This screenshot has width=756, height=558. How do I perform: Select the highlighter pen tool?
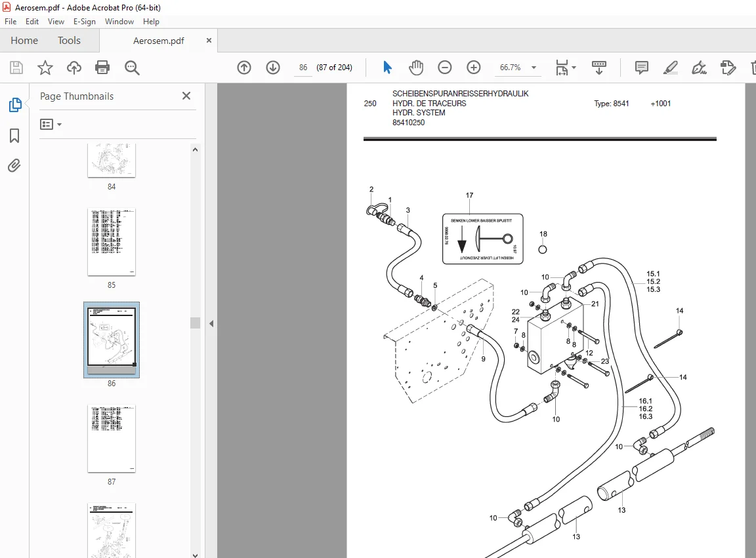tap(670, 68)
